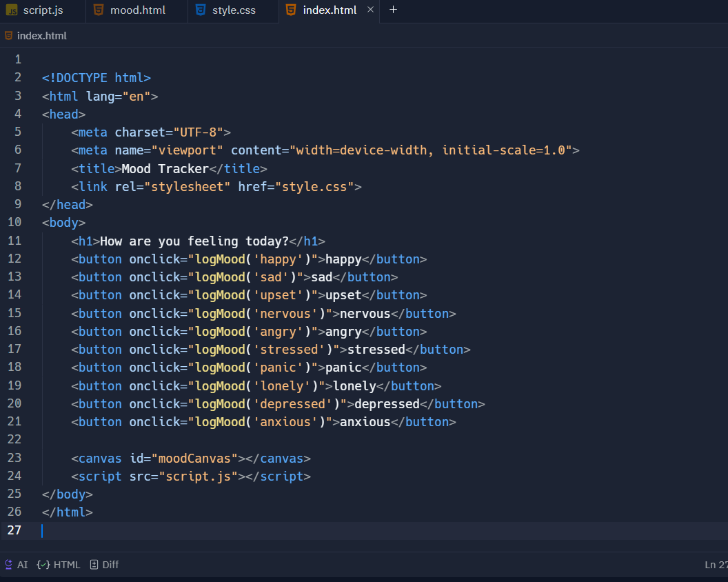The image size is (728, 582).
Task: Click the CSS3 icon on style.css tab
Action: tap(201, 10)
